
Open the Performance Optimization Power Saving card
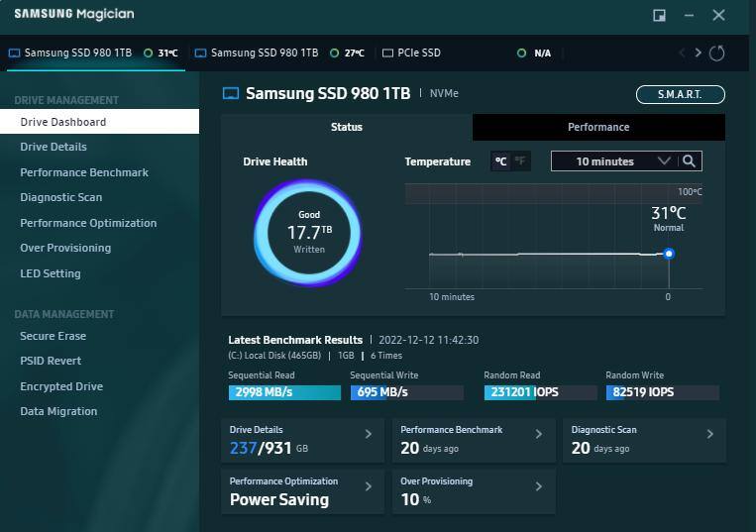pos(302,491)
